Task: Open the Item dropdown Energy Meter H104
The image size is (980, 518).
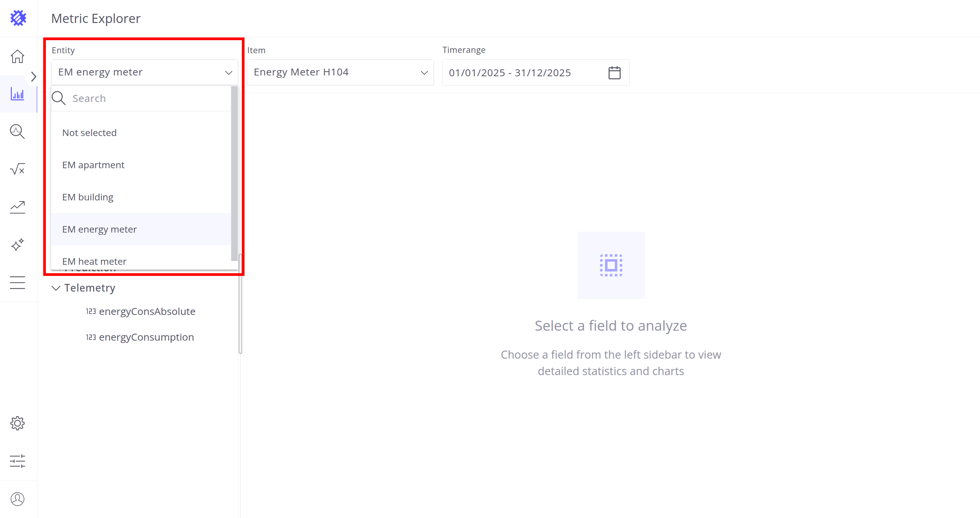Action: click(340, 72)
